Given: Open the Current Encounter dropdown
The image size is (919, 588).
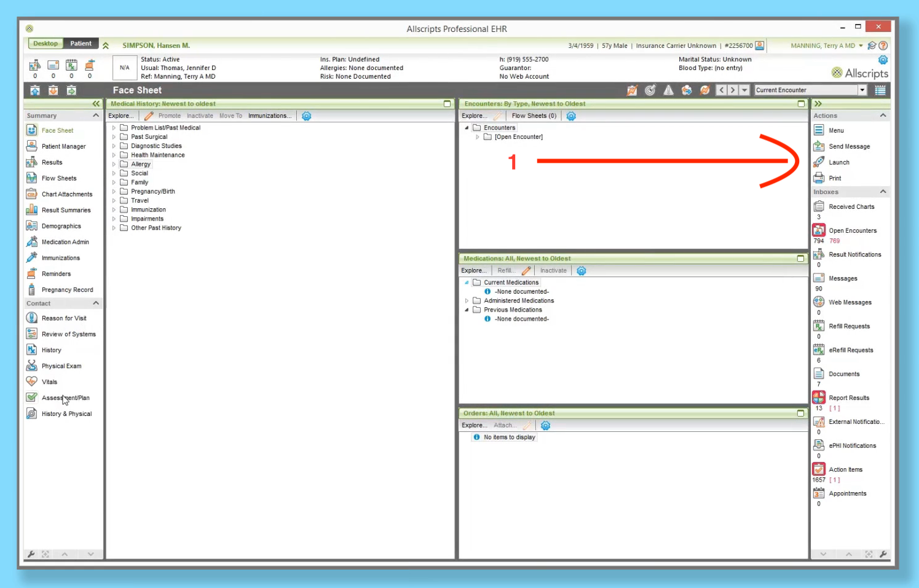Looking at the screenshot, I should (x=862, y=90).
